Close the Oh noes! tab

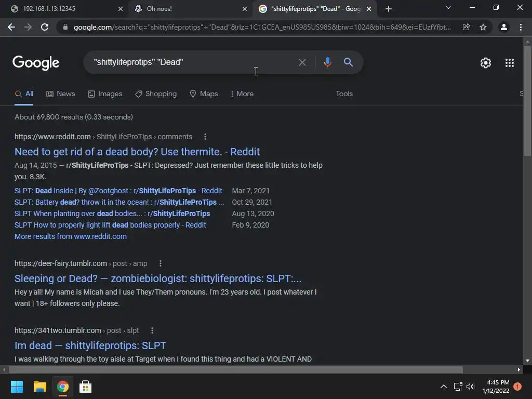coord(245,9)
